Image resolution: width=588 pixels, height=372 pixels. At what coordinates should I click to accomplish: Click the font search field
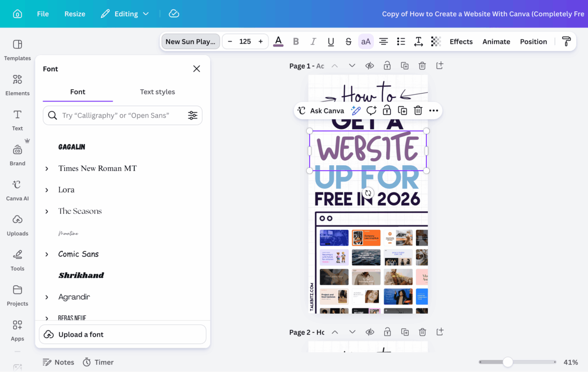tap(122, 115)
